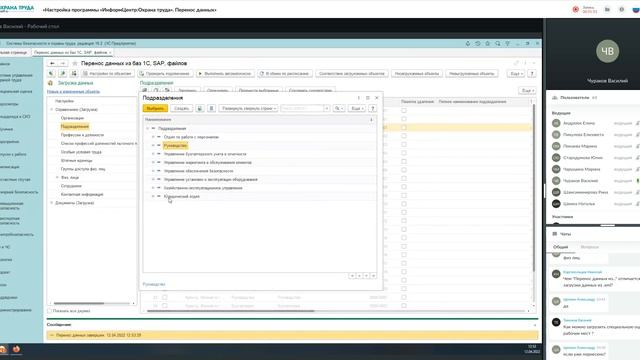Expand 'Документы (Загрузка)' in left tree

(x=51, y=203)
